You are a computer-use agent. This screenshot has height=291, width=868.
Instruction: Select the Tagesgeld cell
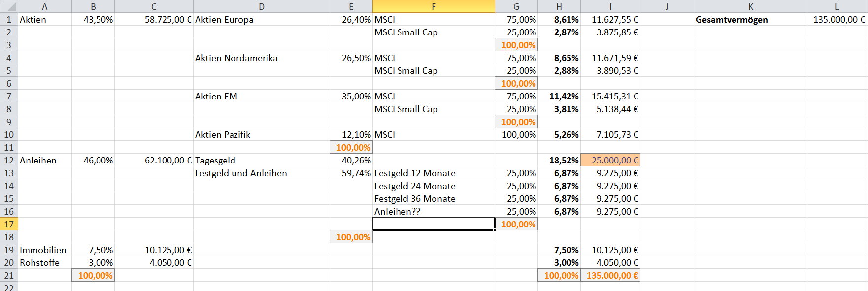215,161
